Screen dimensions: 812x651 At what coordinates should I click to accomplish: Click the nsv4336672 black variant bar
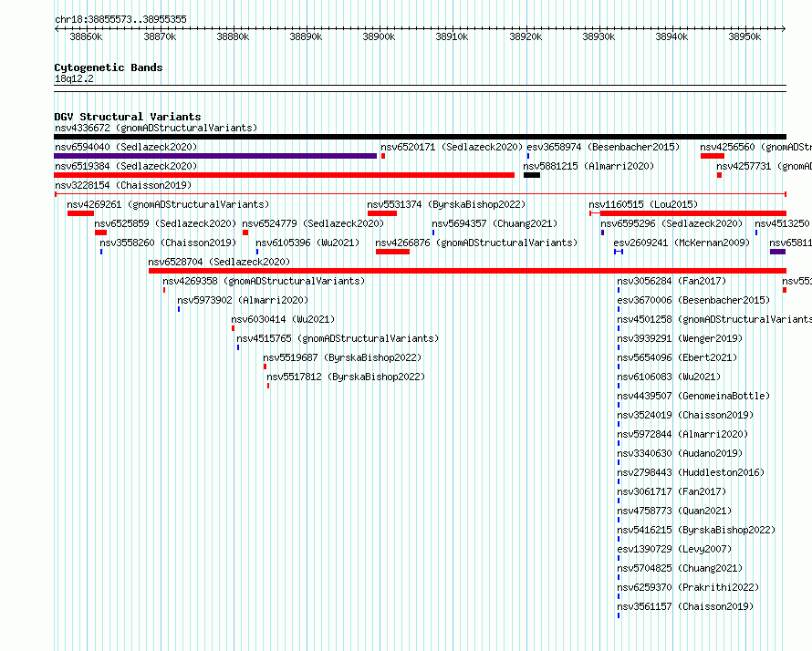tap(420, 137)
